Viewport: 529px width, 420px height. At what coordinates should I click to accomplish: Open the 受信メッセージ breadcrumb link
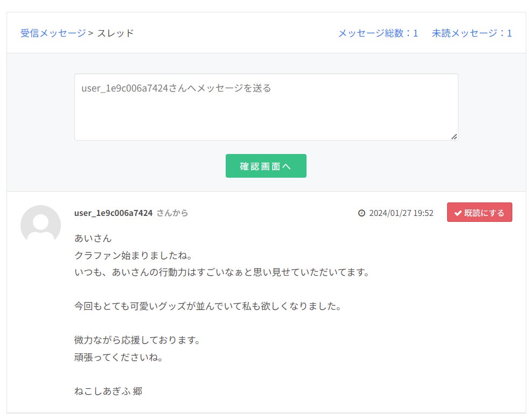[53, 33]
